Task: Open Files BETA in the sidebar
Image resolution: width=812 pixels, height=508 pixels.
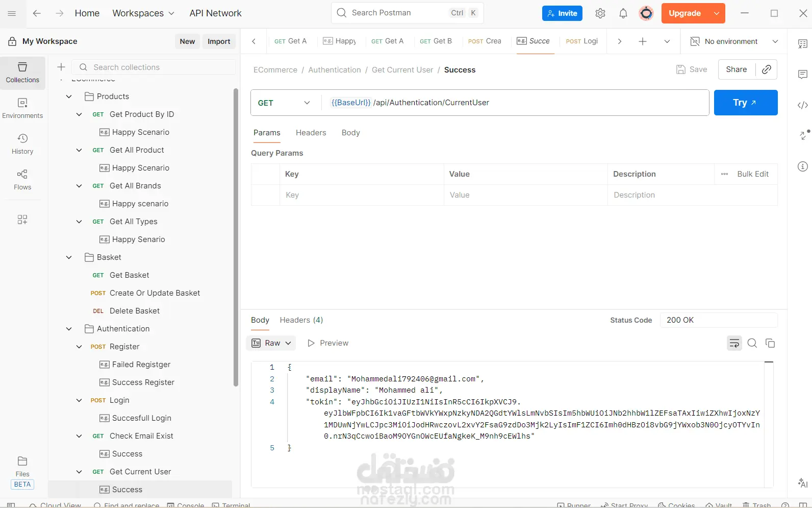Action: [22, 472]
